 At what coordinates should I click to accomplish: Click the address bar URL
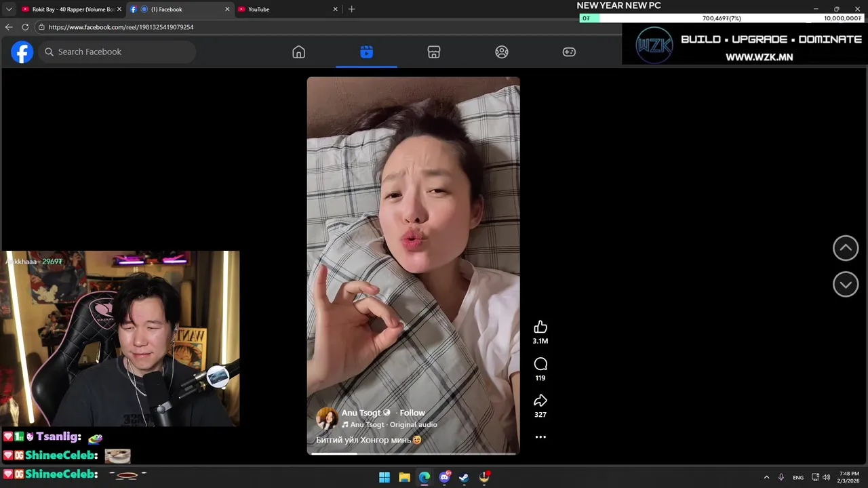pyautogui.click(x=121, y=27)
